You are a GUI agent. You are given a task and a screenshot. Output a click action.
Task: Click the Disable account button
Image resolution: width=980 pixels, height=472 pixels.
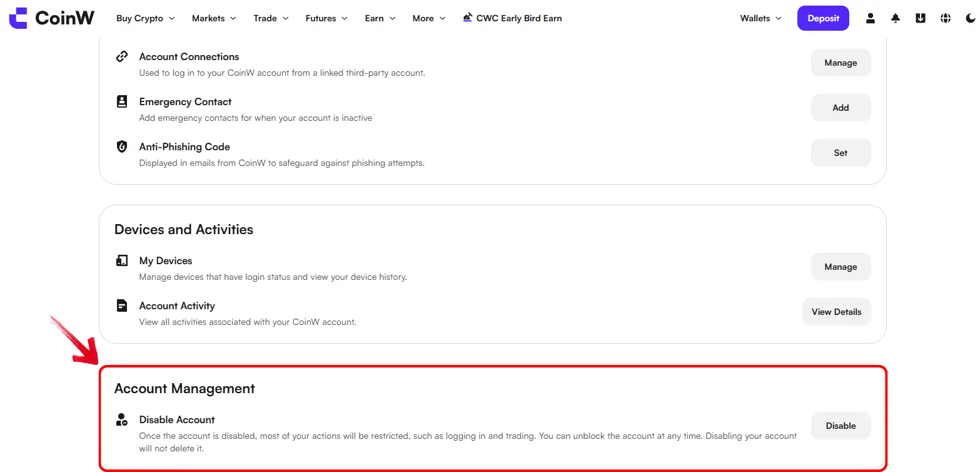(x=841, y=426)
